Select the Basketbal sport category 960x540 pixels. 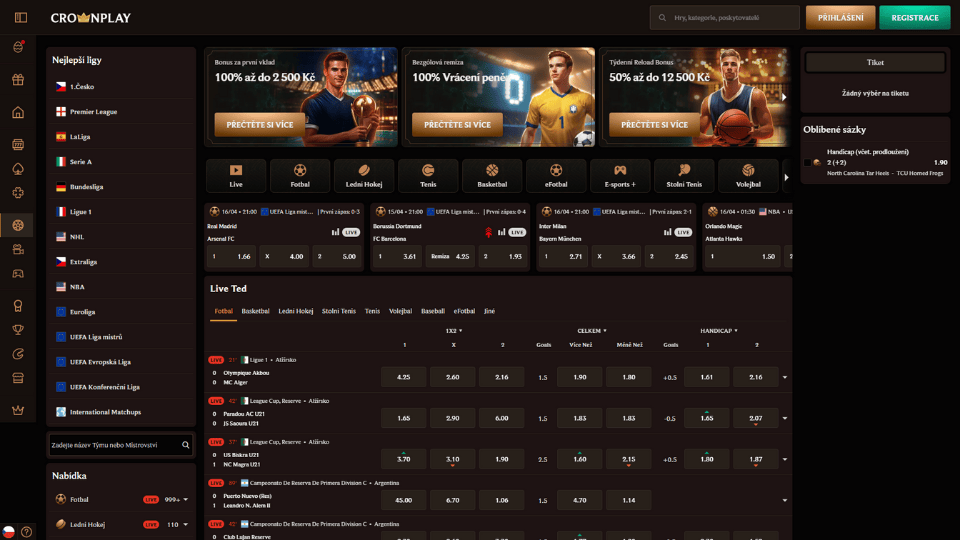(x=492, y=175)
